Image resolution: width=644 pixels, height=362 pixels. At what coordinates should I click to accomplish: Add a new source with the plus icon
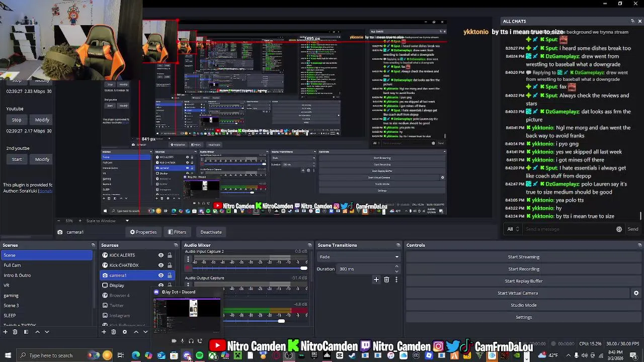104,332
